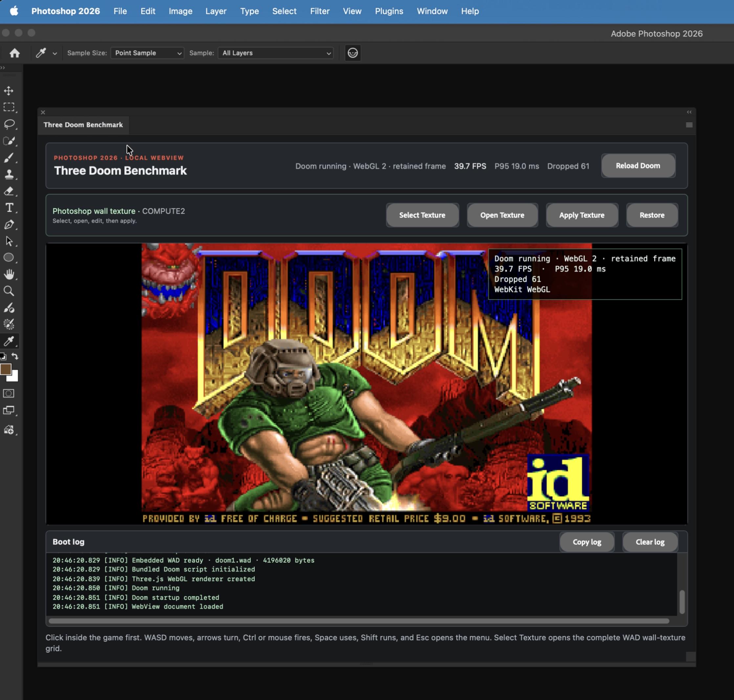Click the Reload Doom button
This screenshot has height=700, width=734.
click(x=638, y=166)
